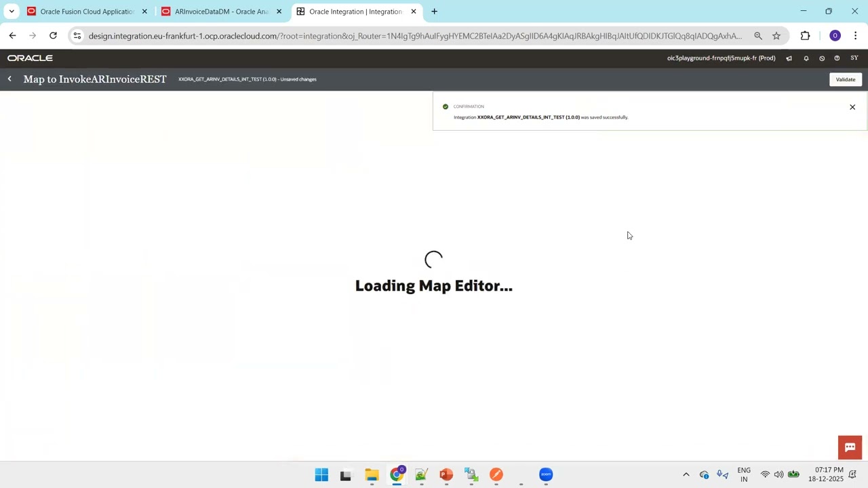Click the XXORA_GET_ARINV_DETAILS_INT_TEST (1.0.0) header text

pos(227,79)
